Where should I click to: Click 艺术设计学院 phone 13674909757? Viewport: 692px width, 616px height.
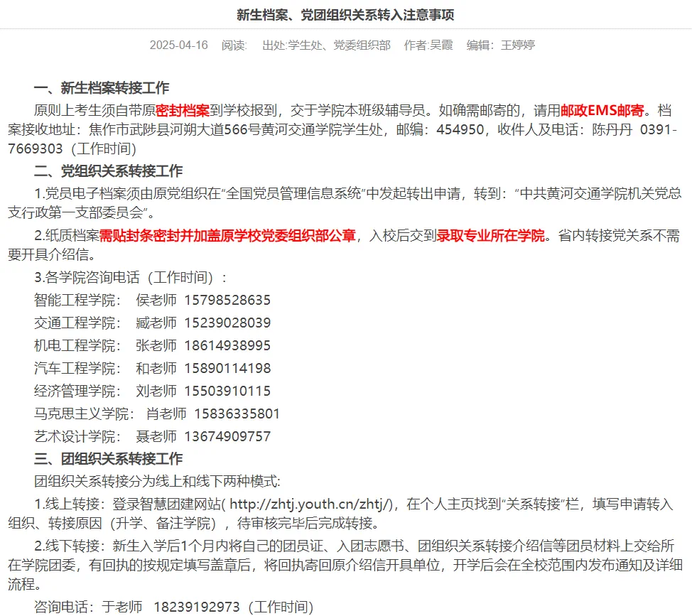tap(227, 436)
